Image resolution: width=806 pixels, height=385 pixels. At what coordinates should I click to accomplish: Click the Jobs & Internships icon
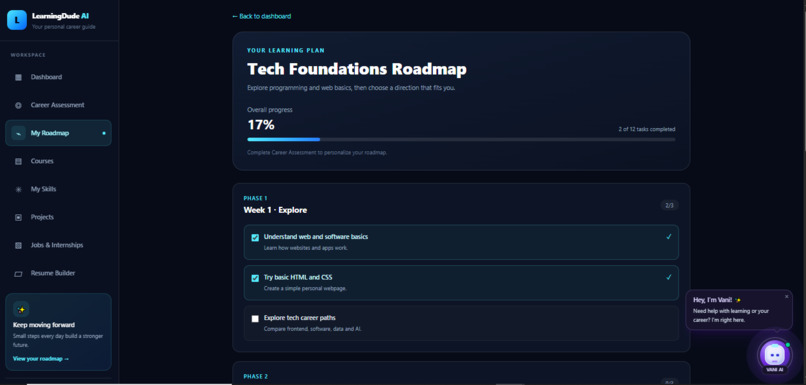click(x=19, y=245)
